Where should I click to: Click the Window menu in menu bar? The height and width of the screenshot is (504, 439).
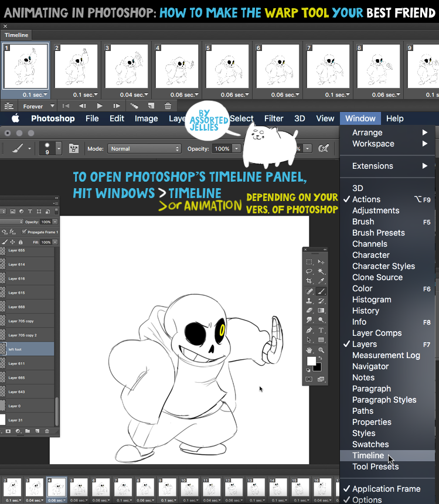(360, 118)
